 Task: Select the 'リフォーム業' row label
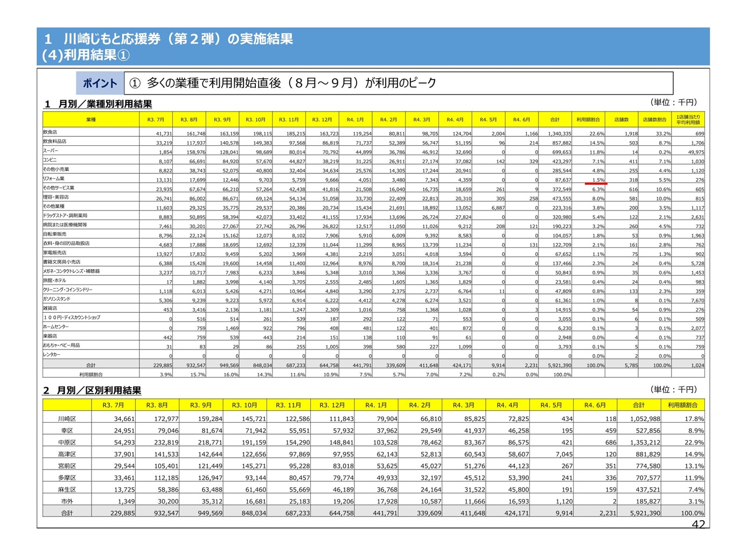pyautogui.click(x=54, y=178)
